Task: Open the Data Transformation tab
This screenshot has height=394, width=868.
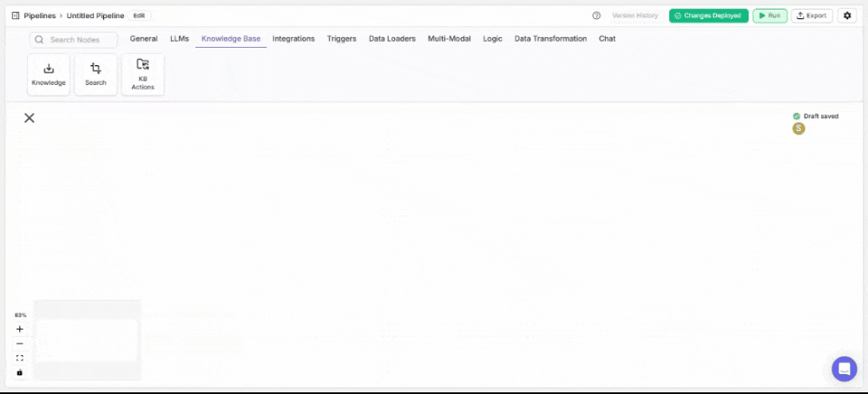Action: tap(551, 39)
